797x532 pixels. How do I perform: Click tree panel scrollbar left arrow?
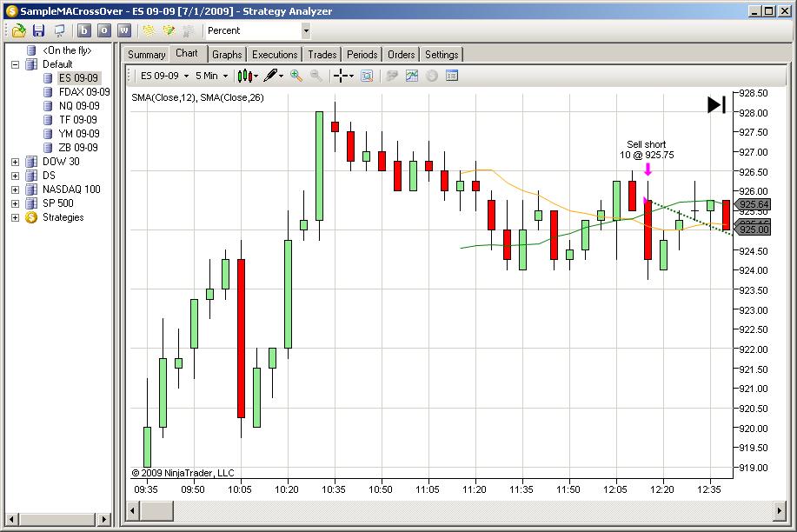pos(12,519)
